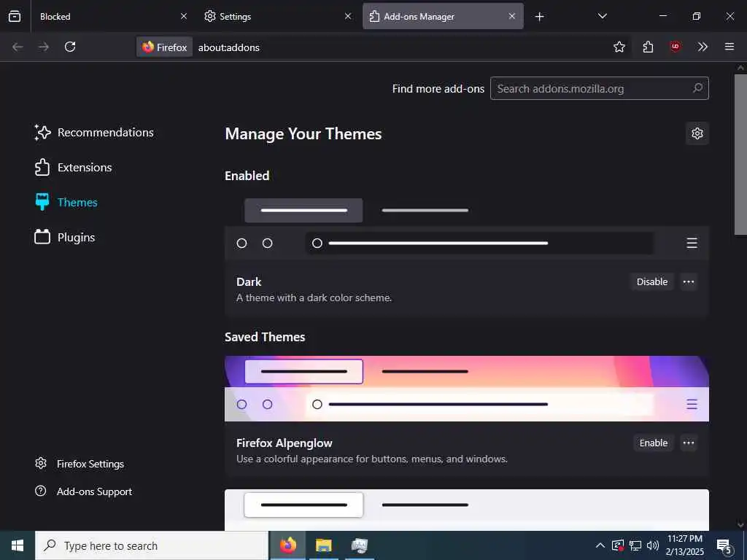Open File Explorer from the taskbar
747x560 pixels.
tap(323, 545)
